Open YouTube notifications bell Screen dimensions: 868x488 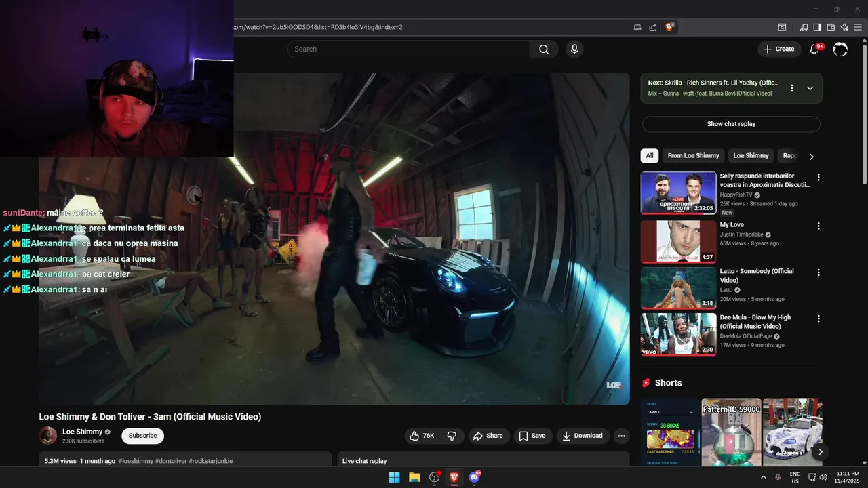(815, 49)
